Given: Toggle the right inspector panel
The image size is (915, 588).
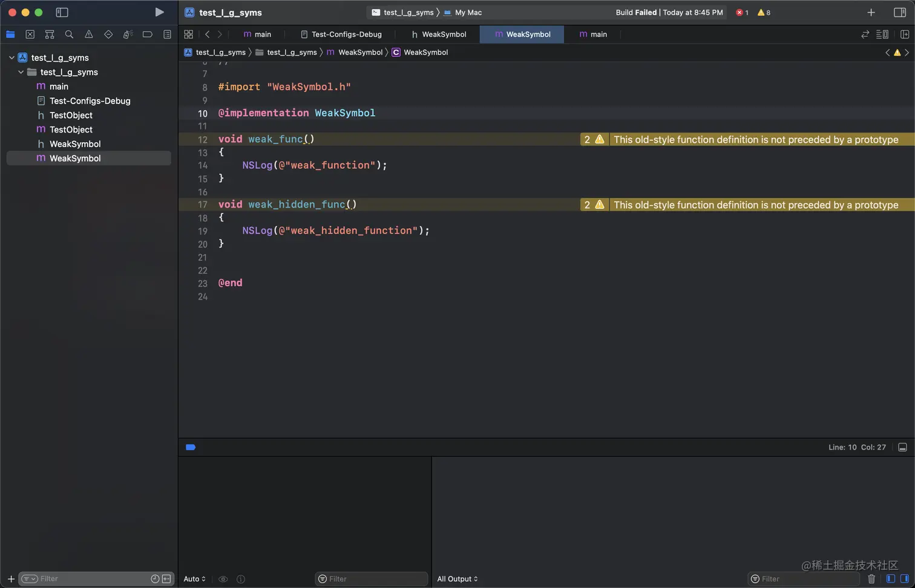Looking at the screenshot, I should click(x=900, y=12).
